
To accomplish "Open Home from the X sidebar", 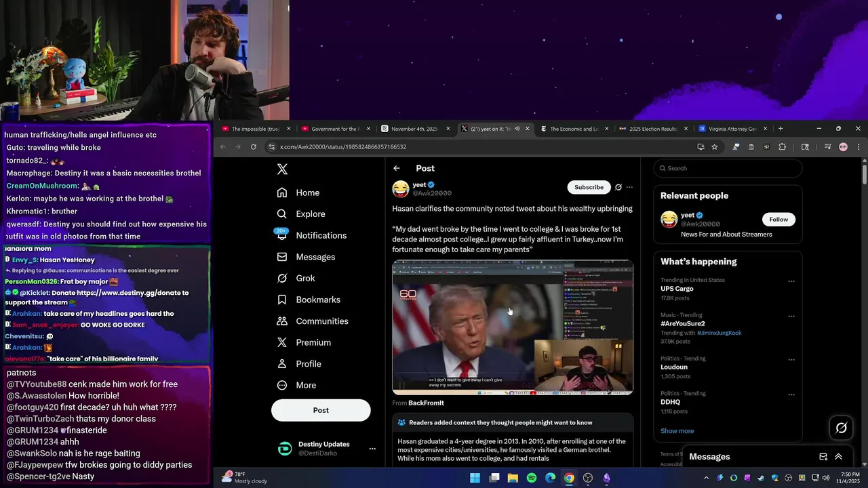I will pos(298,192).
